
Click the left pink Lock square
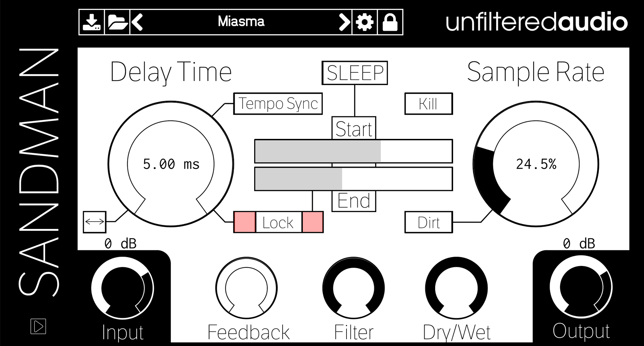pyautogui.click(x=245, y=222)
